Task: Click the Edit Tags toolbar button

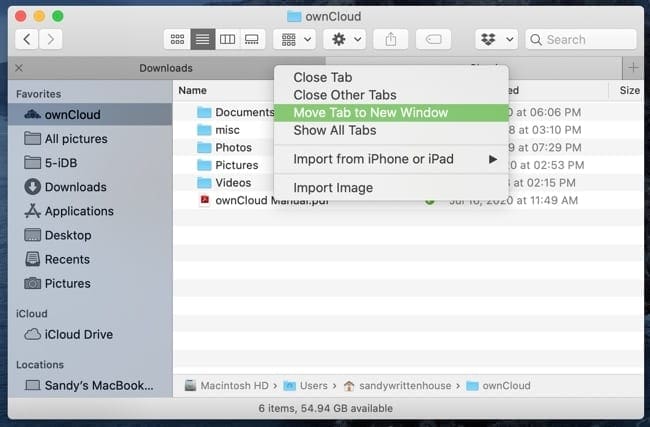Action: [x=433, y=39]
